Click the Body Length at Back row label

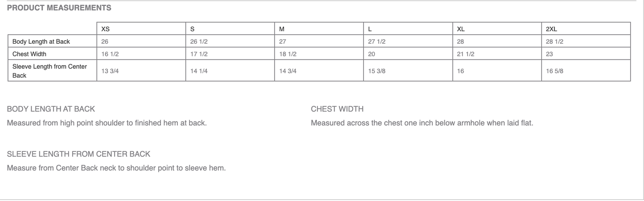click(41, 42)
